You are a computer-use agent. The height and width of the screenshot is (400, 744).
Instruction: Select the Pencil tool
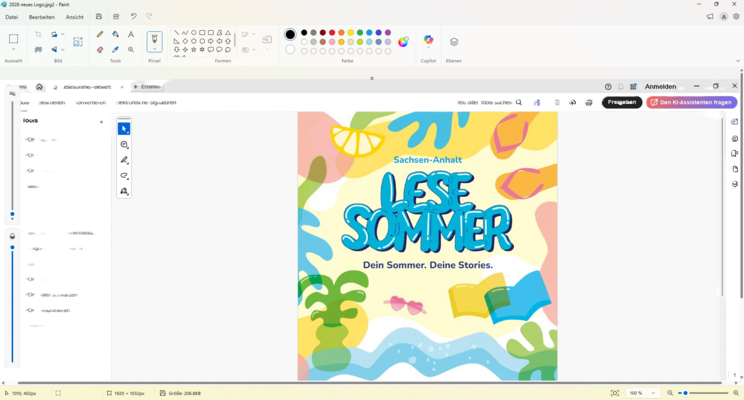100,34
